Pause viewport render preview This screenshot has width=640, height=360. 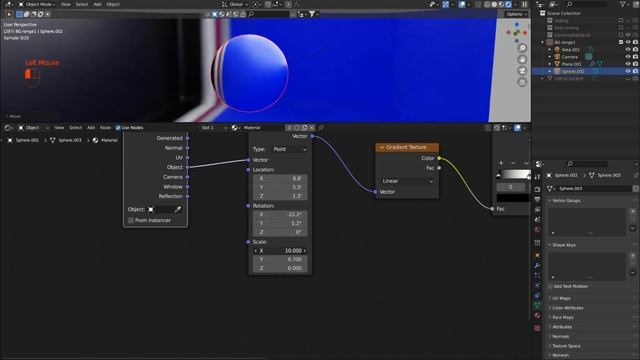coord(524,4)
